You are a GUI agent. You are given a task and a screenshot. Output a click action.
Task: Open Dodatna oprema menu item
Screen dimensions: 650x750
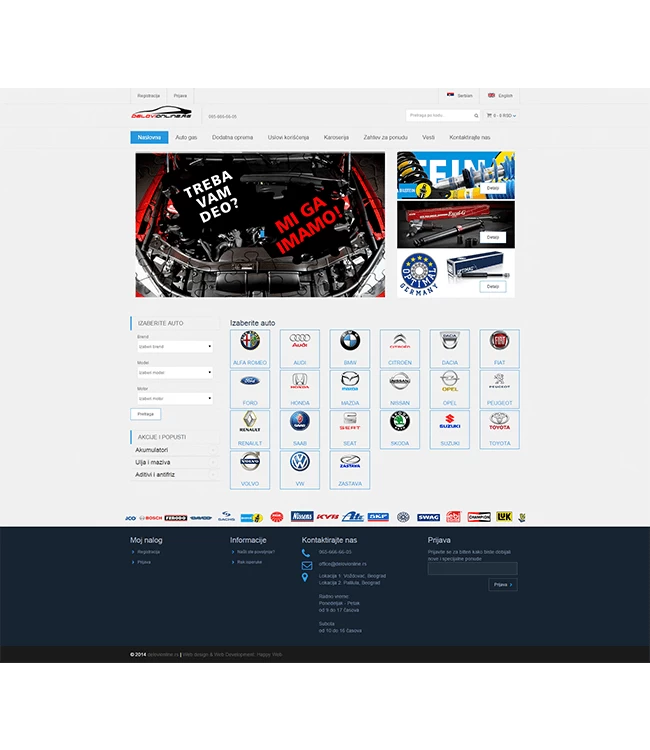click(x=232, y=137)
